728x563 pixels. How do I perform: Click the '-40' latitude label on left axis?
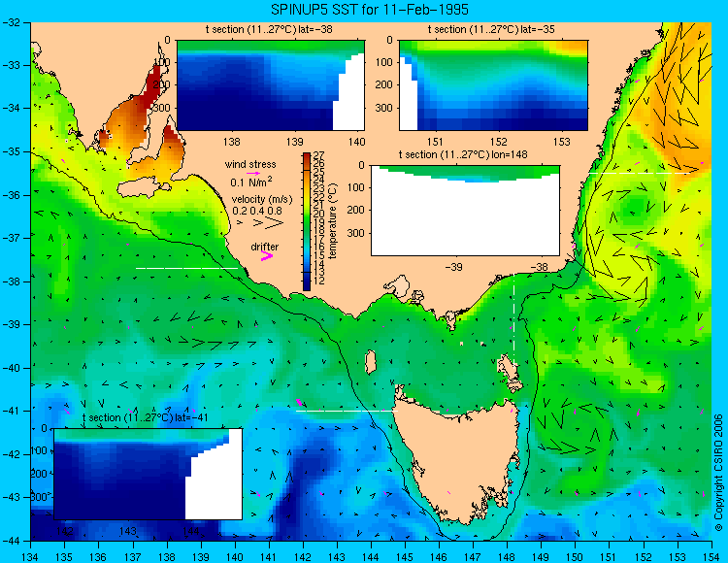pos(12,368)
